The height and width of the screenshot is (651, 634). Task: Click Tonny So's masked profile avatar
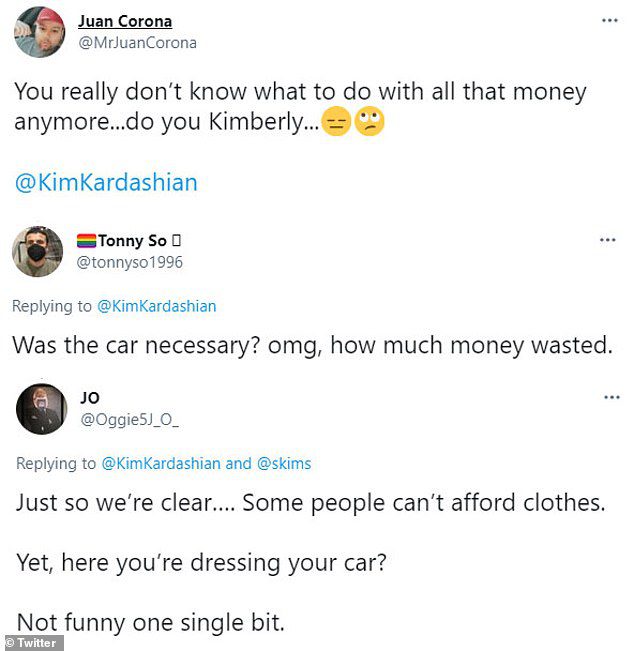point(38,251)
